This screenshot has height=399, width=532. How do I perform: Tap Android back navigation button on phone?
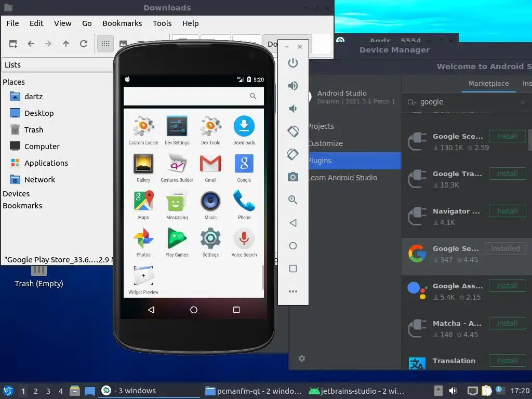pos(151,310)
